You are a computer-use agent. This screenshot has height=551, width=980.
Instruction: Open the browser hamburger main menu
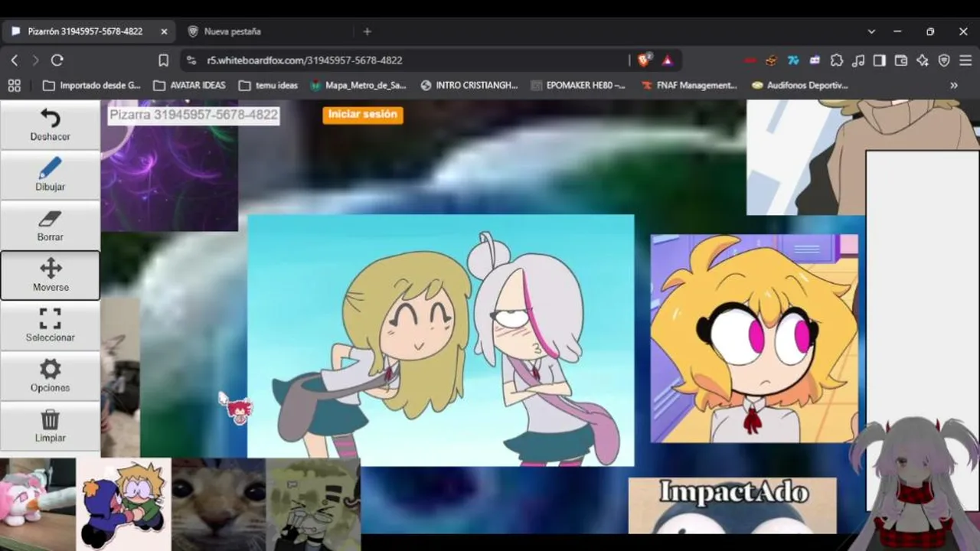coord(965,60)
